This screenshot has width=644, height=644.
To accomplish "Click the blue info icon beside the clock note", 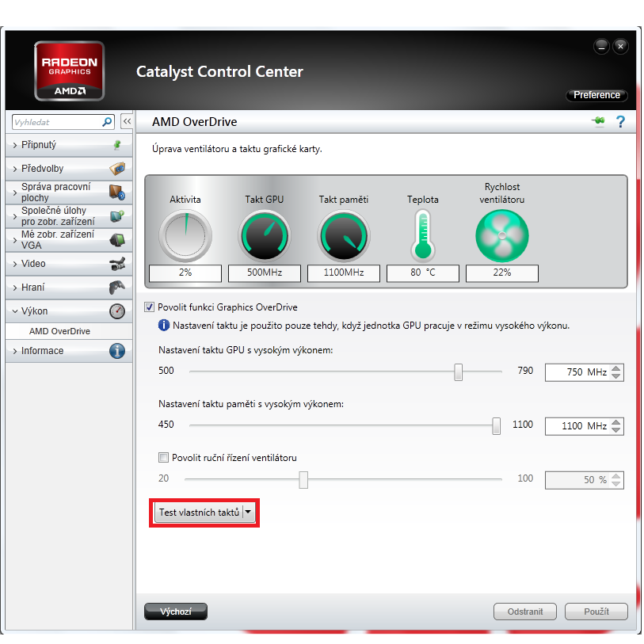I will pyautogui.click(x=164, y=326).
